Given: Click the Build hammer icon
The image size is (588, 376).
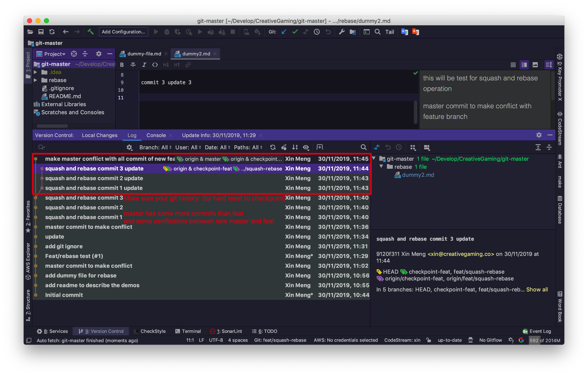Looking at the screenshot, I should 91,32.
